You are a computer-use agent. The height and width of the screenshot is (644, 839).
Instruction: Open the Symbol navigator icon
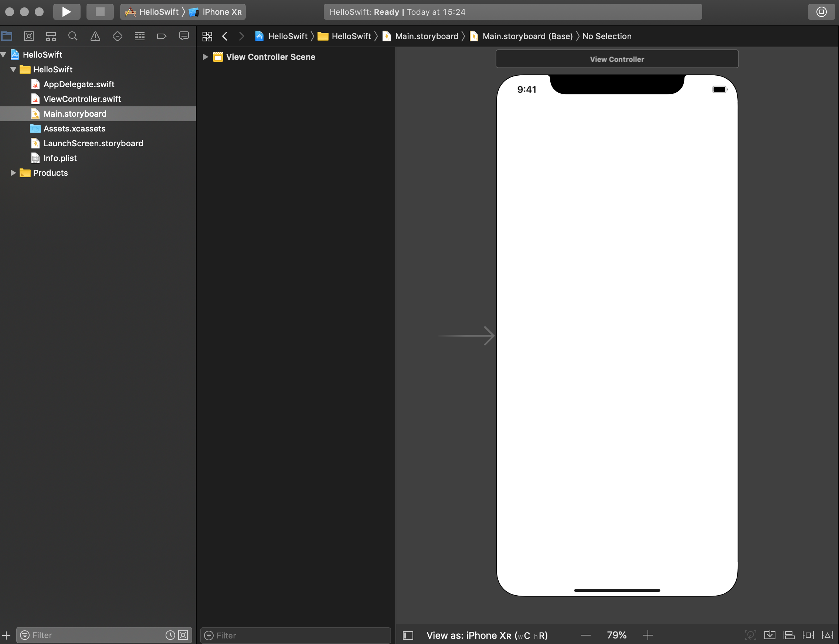(x=51, y=37)
